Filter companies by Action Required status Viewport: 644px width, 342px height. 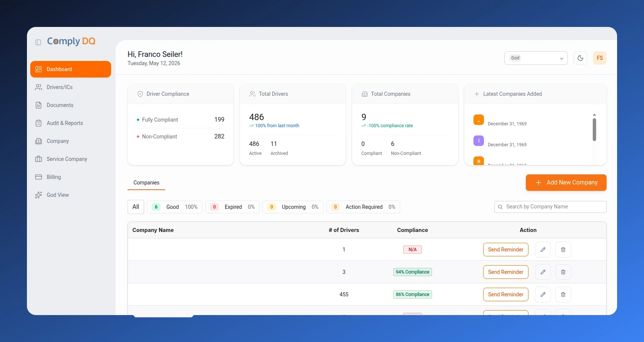tap(363, 207)
